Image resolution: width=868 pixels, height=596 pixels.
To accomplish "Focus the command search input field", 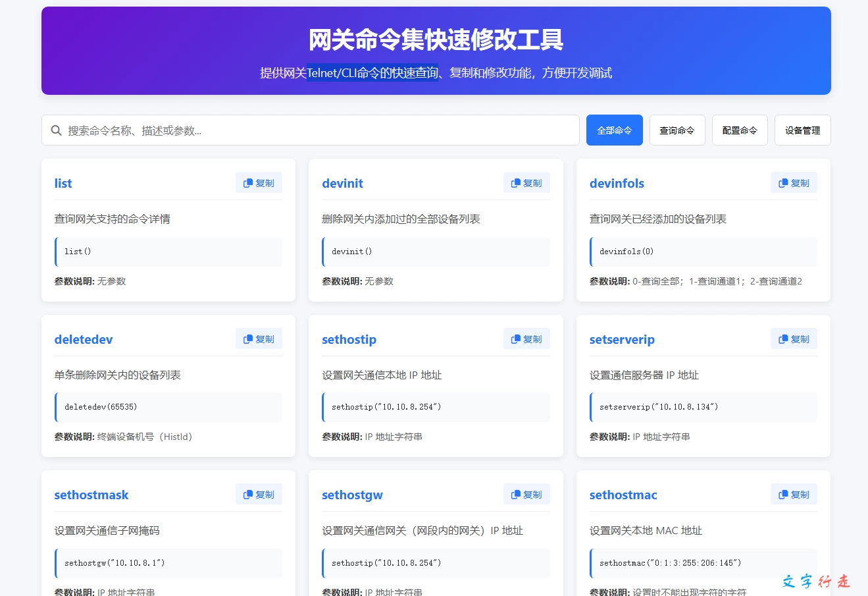I will tap(316, 130).
